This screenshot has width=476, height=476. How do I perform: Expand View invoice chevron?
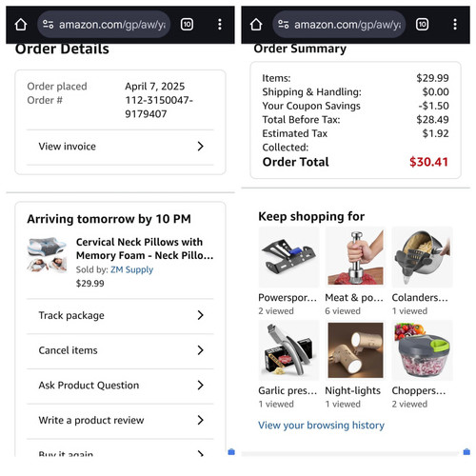tap(200, 147)
